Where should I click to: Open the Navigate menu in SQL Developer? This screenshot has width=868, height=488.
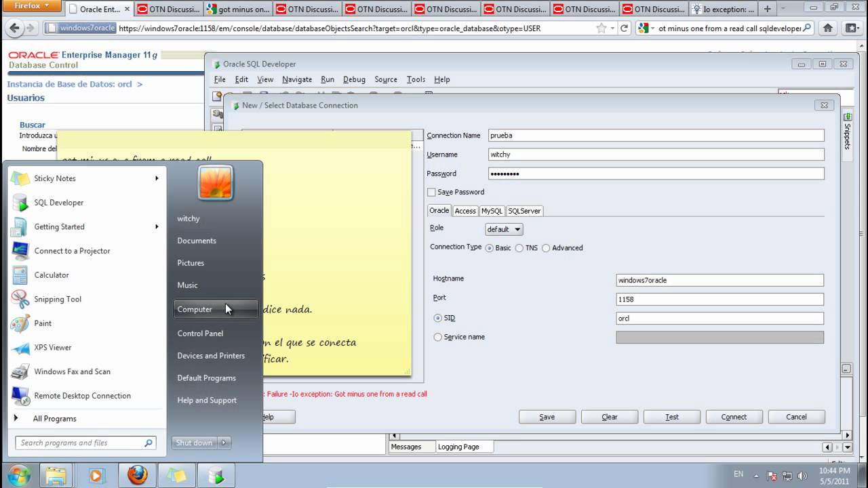[297, 79]
